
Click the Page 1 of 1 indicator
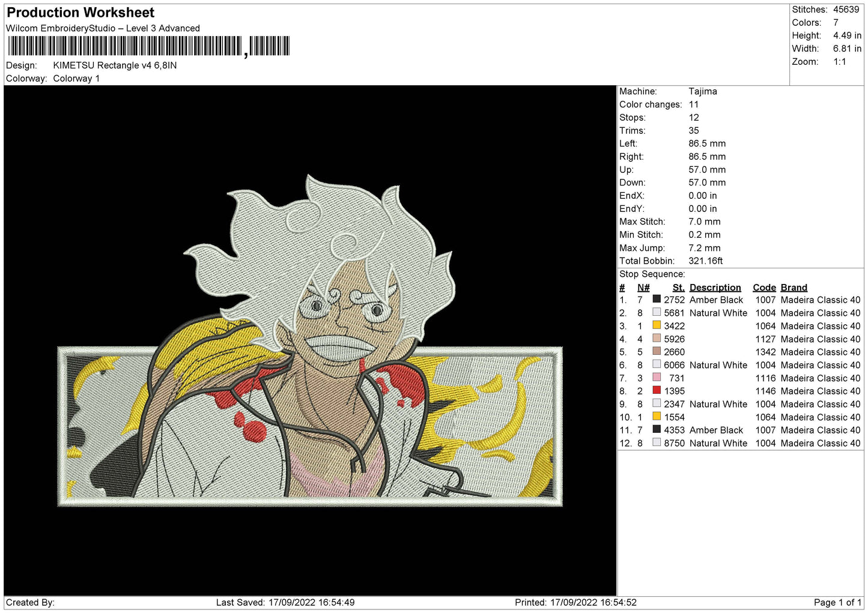pyautogui.click(x=837, y=602)
